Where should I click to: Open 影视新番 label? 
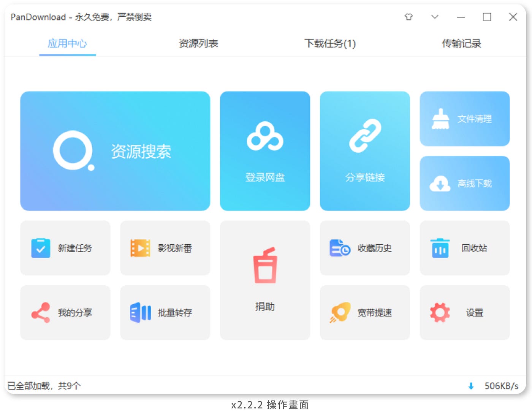[x=175, y=248]
